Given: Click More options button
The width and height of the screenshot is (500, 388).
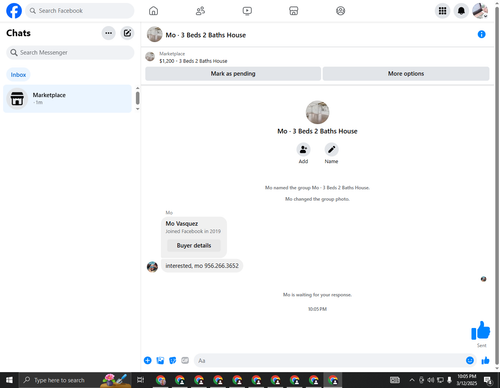Looking at the screenshot, I should (406, 74).
